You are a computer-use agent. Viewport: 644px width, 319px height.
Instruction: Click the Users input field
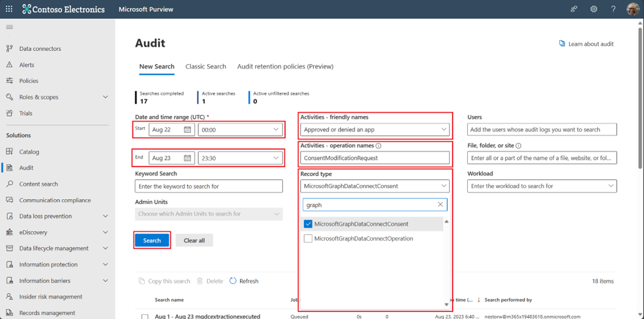tap(542, 130)
